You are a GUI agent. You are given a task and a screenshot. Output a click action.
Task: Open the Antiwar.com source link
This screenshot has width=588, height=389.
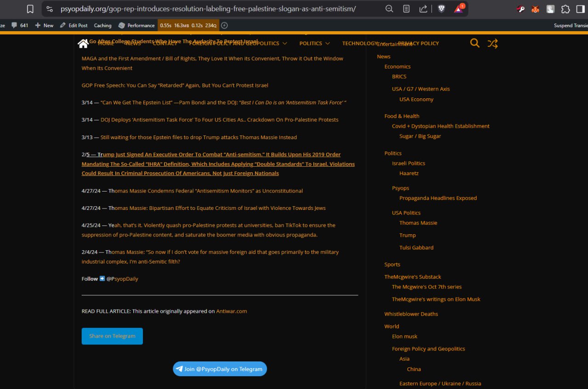(x=232, y=311)
